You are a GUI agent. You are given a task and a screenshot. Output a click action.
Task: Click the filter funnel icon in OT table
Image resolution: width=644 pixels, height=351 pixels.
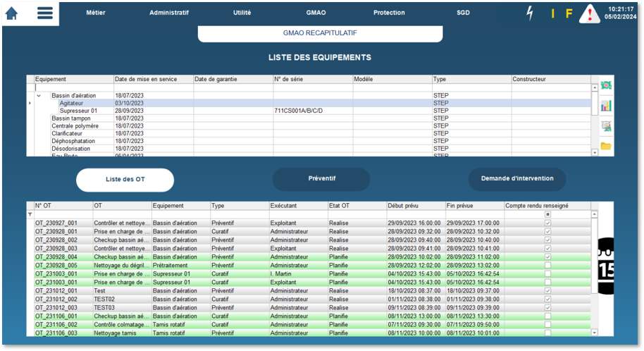[x=30, y=214]
